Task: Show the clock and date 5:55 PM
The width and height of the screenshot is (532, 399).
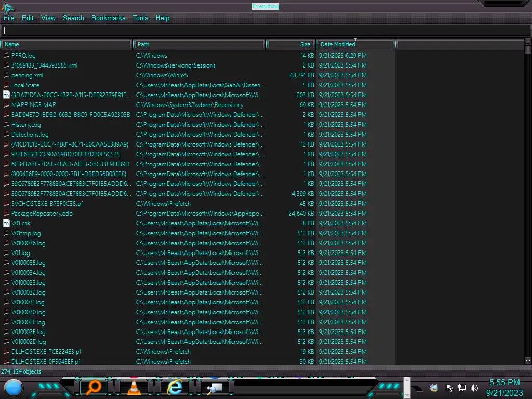Action: [504, 388]
